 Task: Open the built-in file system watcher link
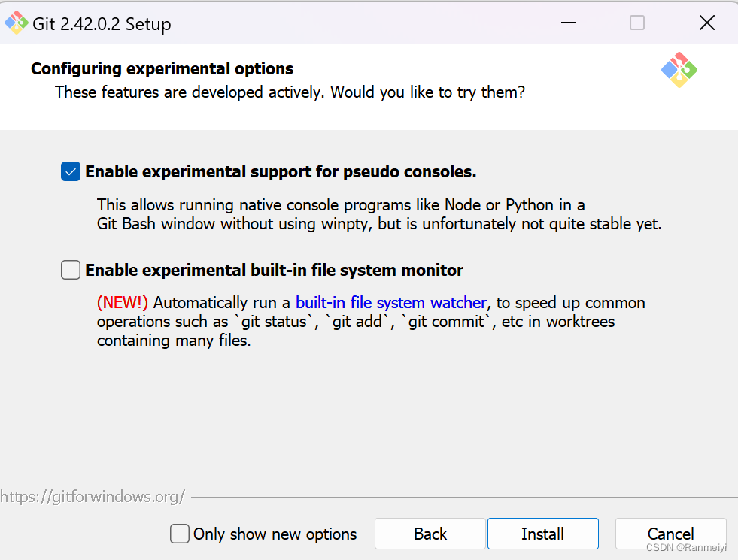point(391,303)
